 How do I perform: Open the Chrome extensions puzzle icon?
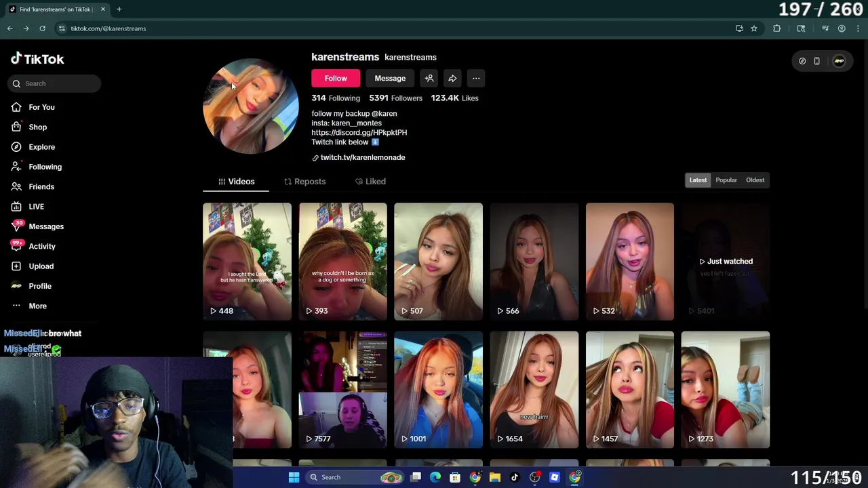777,28
